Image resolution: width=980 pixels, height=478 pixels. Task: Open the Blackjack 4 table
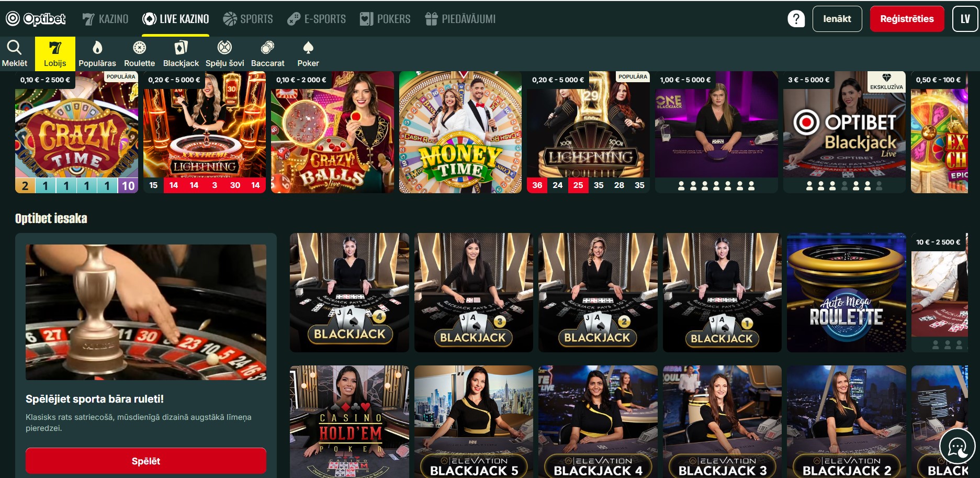350,292
